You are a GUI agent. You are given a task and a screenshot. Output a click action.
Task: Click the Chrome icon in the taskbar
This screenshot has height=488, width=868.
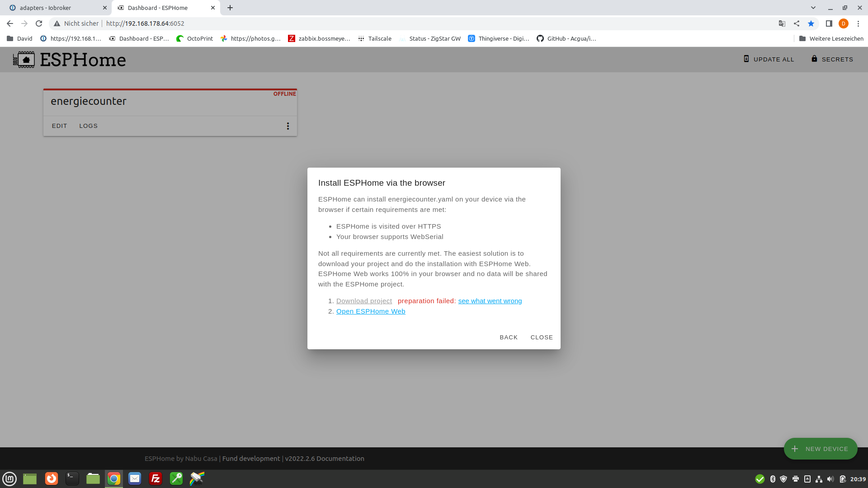(114, 479)
